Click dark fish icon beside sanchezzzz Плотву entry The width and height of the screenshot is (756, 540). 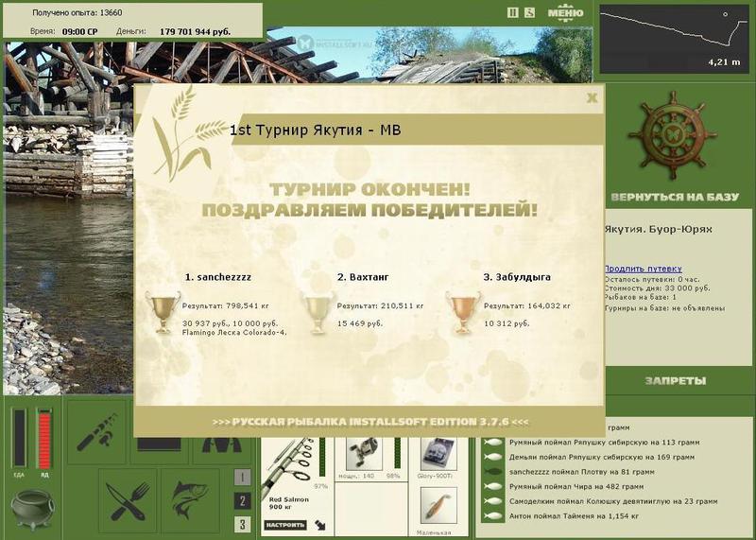(492, 472)
